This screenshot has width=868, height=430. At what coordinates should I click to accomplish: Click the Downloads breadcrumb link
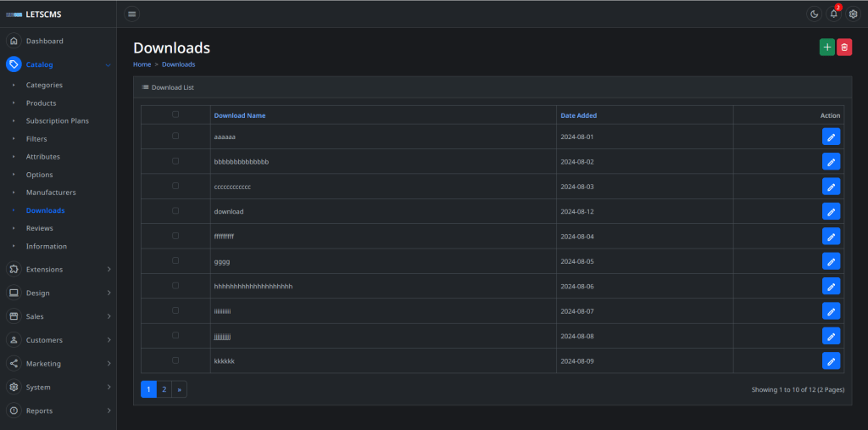(178, 64)
